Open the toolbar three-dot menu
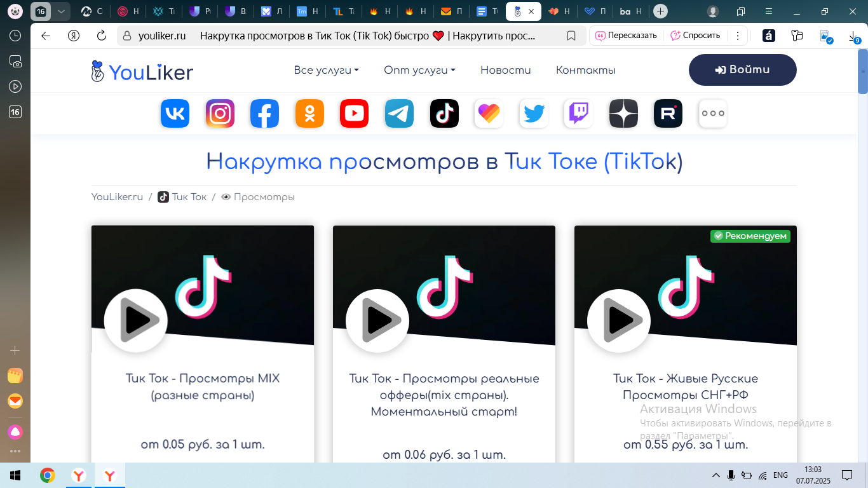Screen dimensions: 868x488 [x=737, y=36]
